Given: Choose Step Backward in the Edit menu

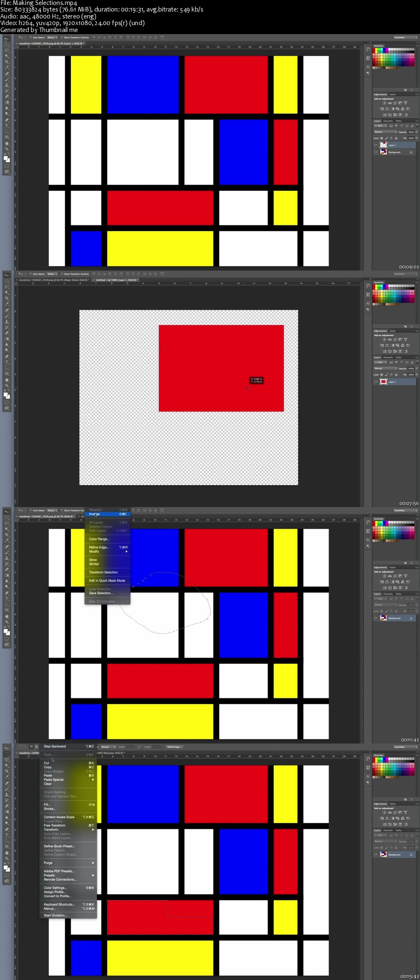Looking at the screenshot, I should (x=68, y=746).
